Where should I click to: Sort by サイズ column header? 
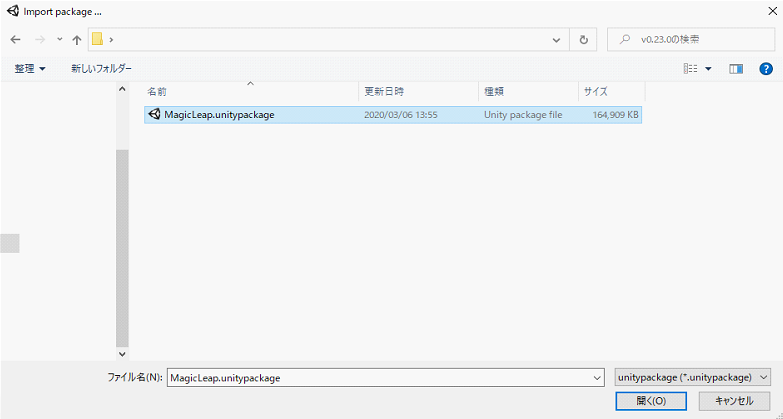click(612, 92)
